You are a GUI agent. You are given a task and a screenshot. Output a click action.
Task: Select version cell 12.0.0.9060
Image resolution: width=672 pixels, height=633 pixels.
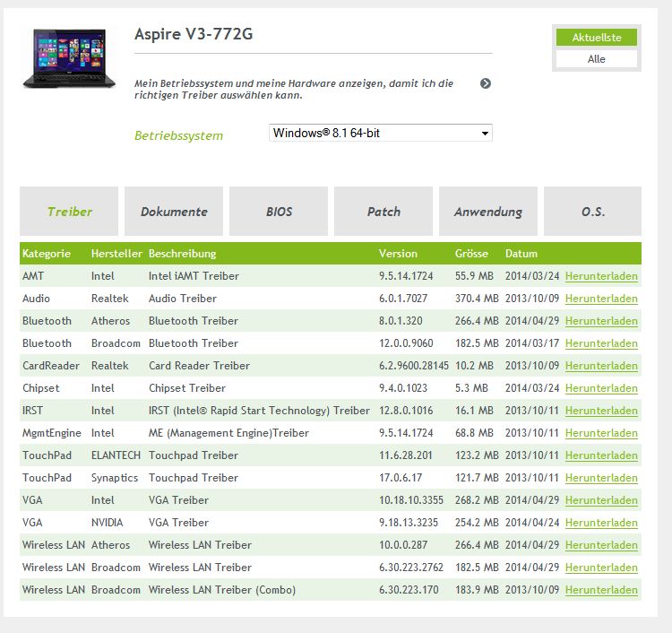pos(406,343)
